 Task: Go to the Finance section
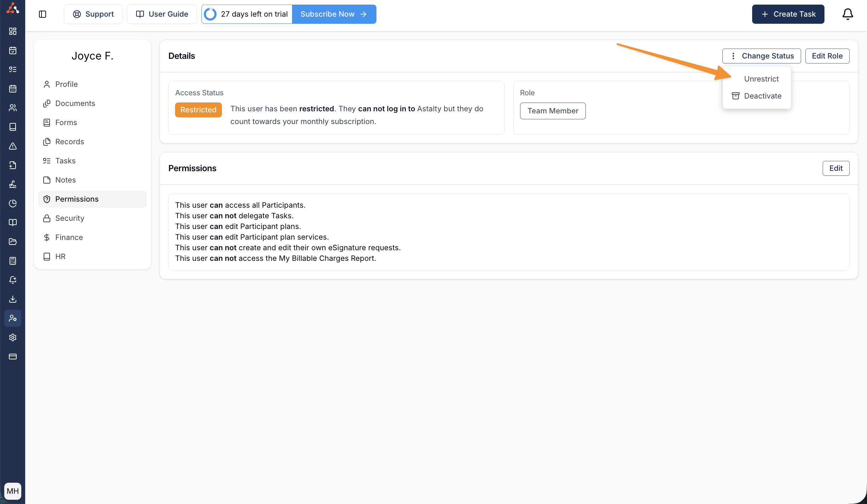point(69,237)
